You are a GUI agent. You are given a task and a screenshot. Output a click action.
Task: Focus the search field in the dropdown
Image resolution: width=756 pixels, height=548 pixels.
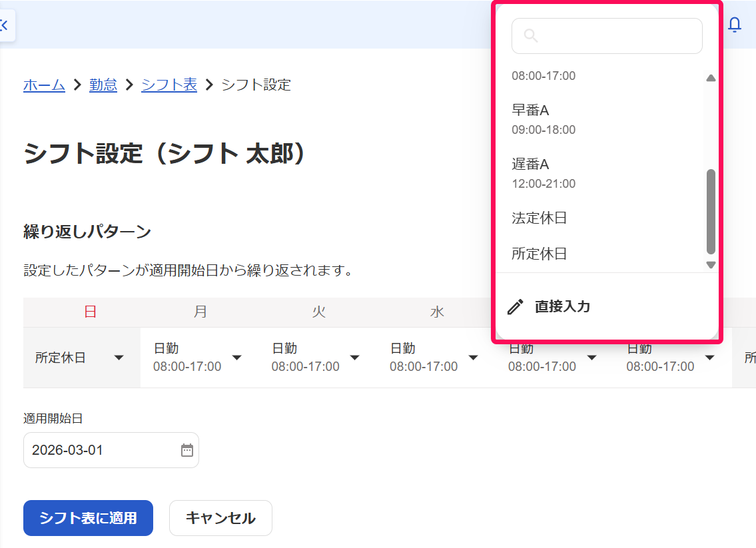coord(607,36)
